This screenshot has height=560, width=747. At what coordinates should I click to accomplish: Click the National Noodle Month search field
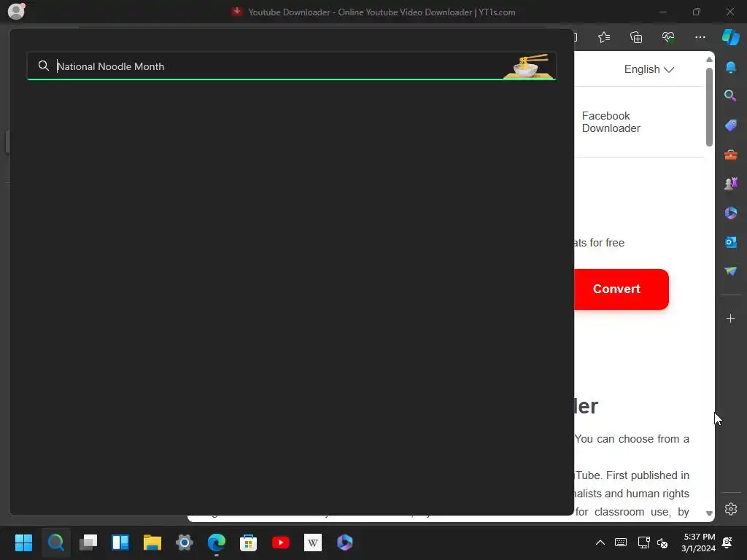click(x=292, y=66)
